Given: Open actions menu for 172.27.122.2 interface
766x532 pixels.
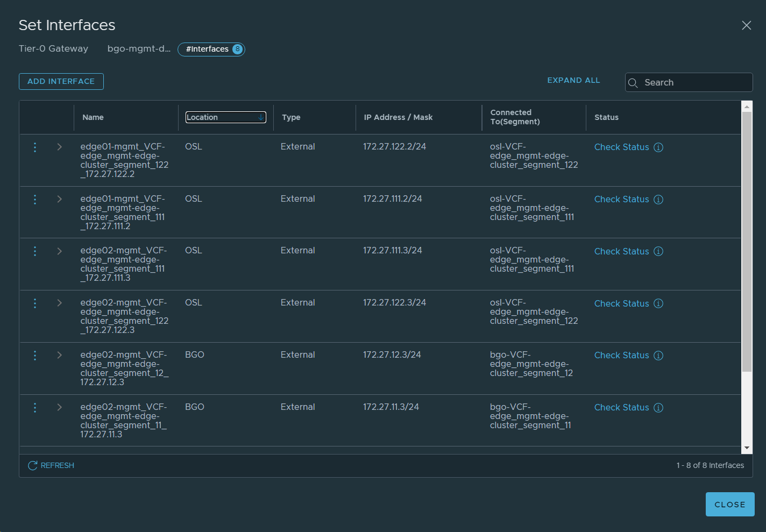Looking at the screenshot, I should [x=35, y=147].
